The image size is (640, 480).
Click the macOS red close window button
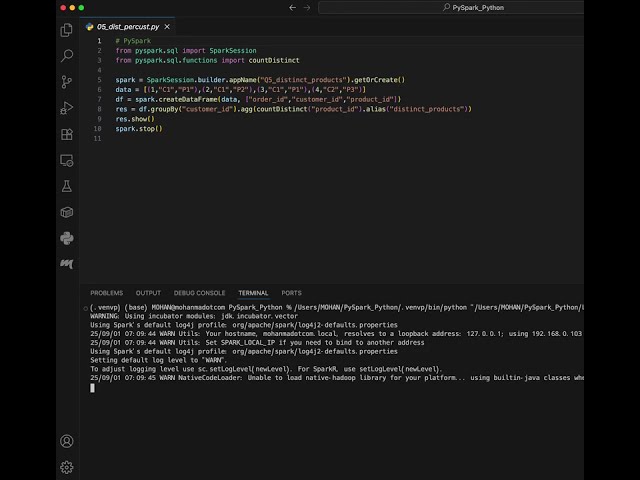(x=63, y=7)
